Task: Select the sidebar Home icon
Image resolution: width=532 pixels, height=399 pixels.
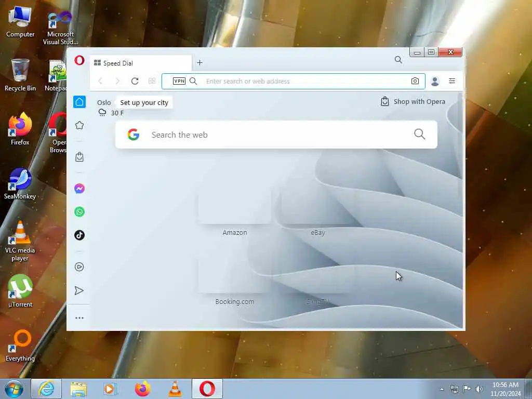Action: tap(79, 102)
